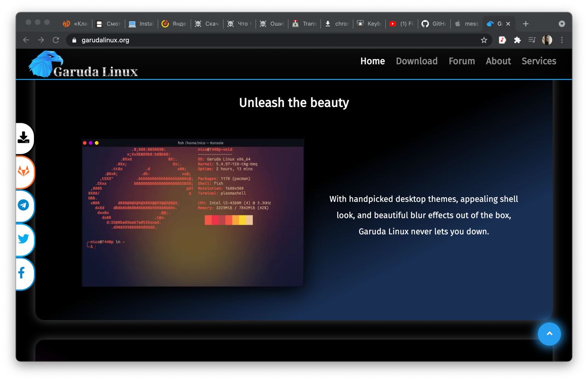Click the red extension icon in toolbar
Viewport: 588px width, 381px height.
click(503, 40)
